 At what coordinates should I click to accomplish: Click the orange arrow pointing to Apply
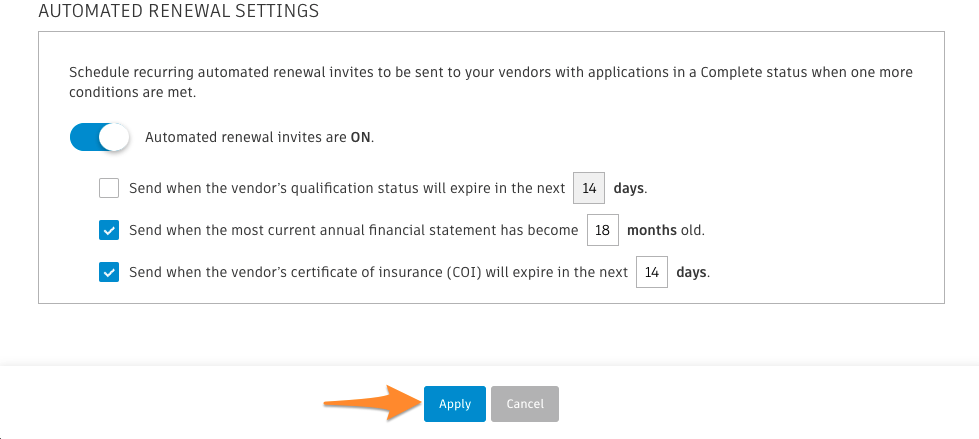point(370,403)
